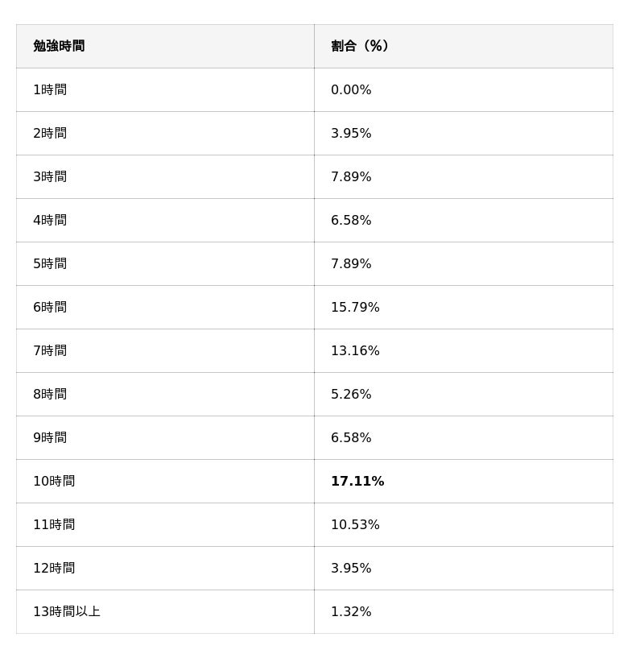This screenshot has height=658, width=644.
Task: Select the 12時間 row label
Action: click(54, 569)
